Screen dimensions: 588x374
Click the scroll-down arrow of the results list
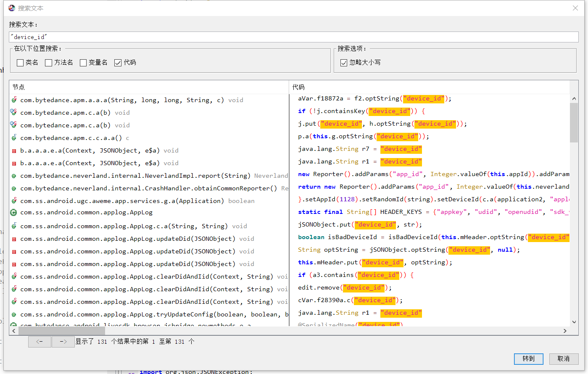click(574, 322)
